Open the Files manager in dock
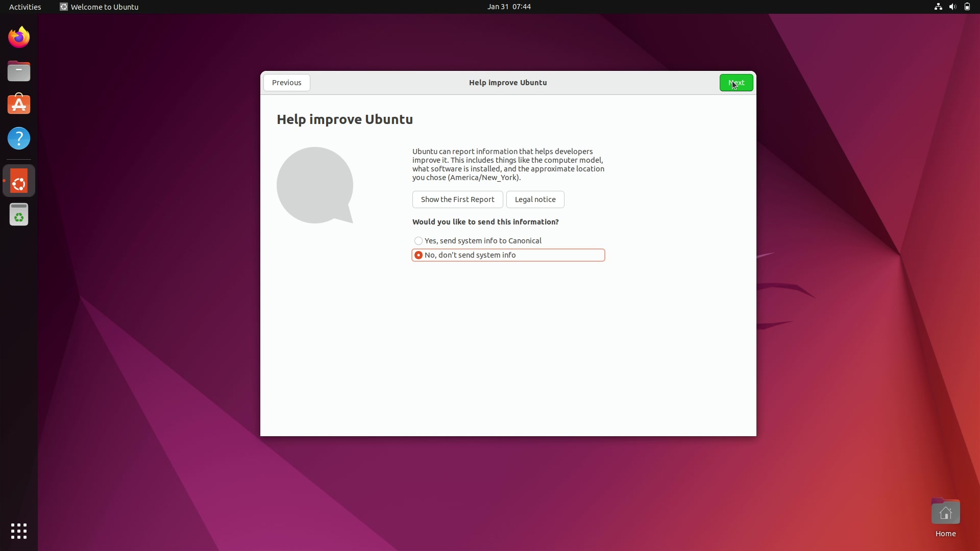Viewport: 980px width, 551px height. tap(19, 71)
